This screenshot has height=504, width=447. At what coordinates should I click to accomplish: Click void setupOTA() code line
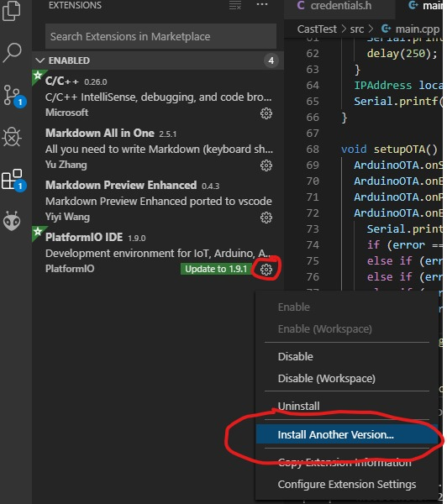389,150
